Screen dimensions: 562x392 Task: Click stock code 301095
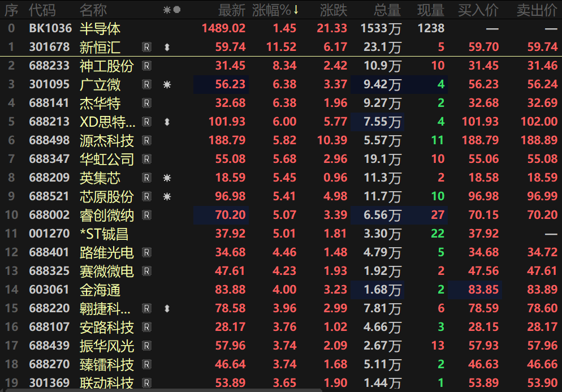click(49, 84)
